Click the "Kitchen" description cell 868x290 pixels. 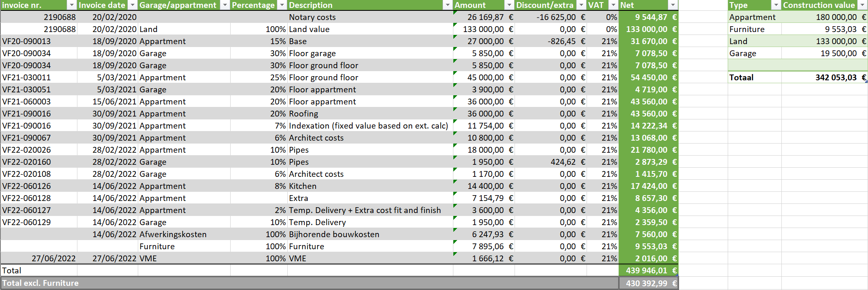point(370,186)
